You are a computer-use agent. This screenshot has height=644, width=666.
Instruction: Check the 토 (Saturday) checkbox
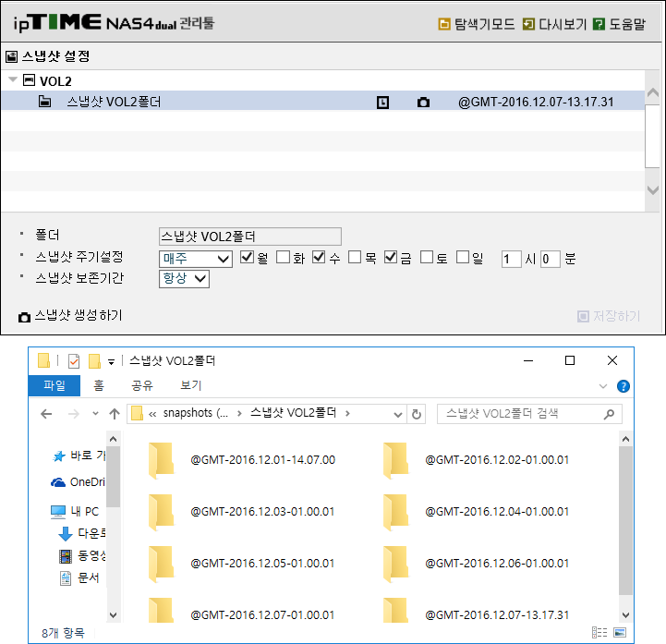point(427,257)
